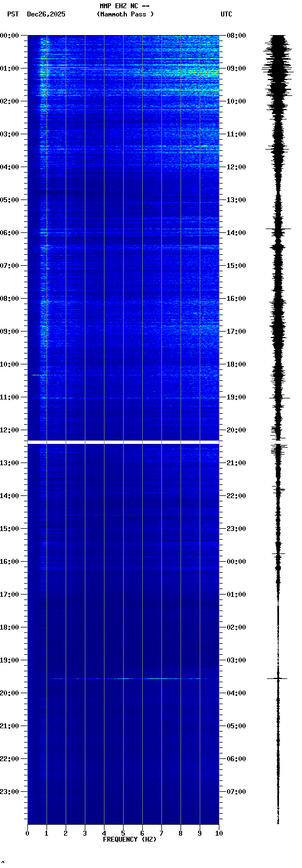The height and width of the screenshot is (868, 302).
Task: Click the 21:00 UTC time label
Action: [236, 463]
